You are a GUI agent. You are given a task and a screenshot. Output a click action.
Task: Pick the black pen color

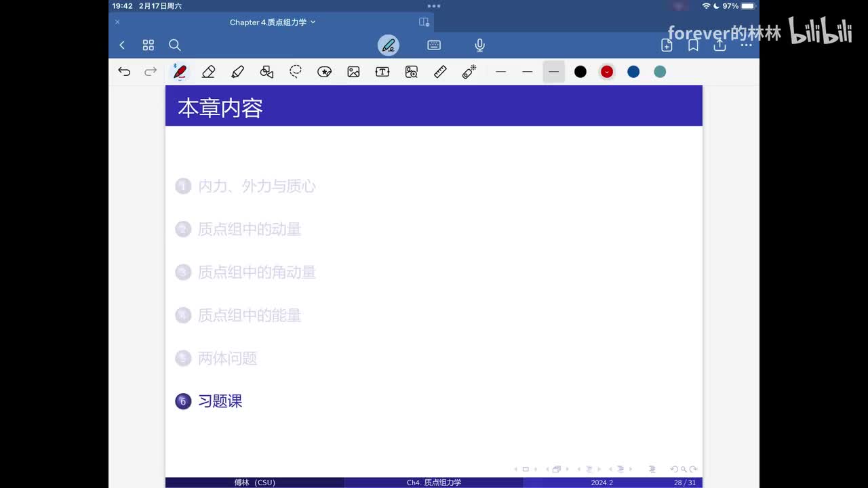tap(580, 71)
